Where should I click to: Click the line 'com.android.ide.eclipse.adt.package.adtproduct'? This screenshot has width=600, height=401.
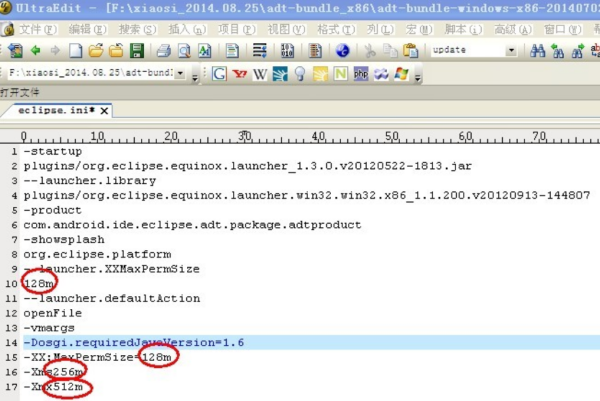192,225
